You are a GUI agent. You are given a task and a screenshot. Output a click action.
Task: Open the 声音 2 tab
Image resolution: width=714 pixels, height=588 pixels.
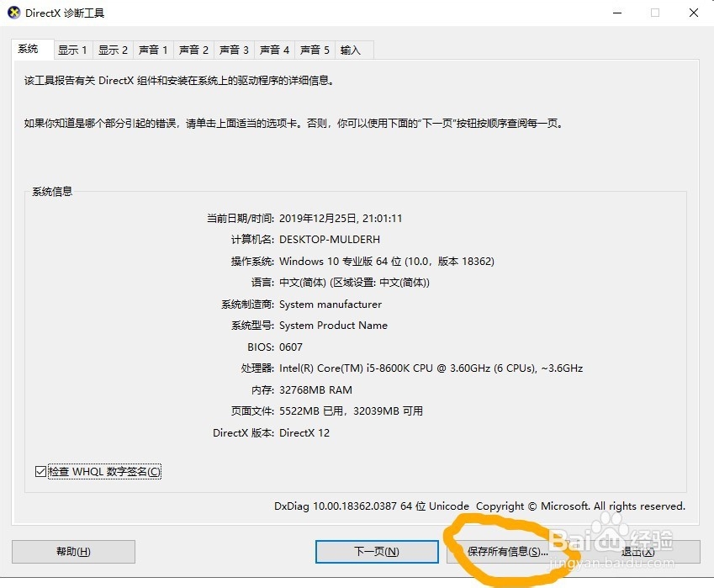click(193, 50)
